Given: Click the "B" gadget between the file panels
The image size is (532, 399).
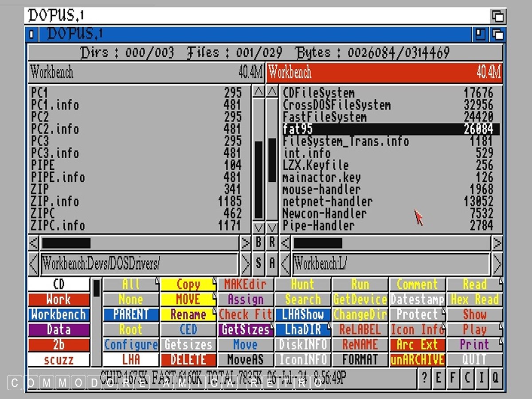Looking at the screenshot, I should (x=258, y=243).
